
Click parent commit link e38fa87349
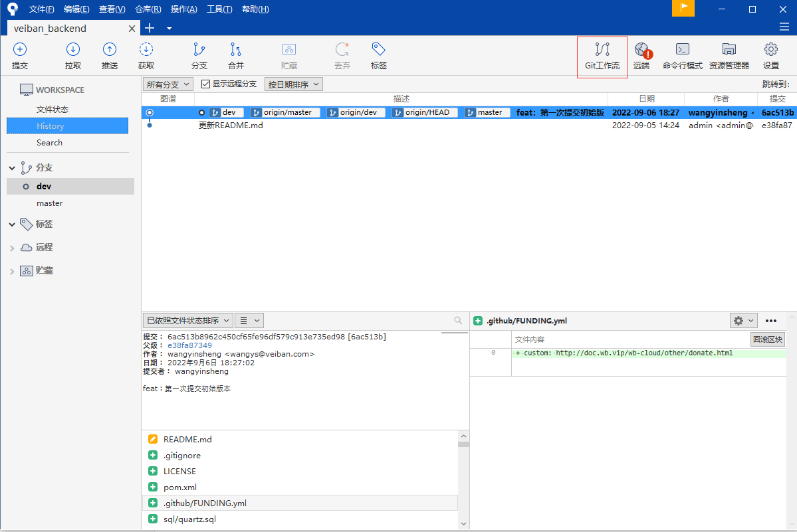point(189,345)
